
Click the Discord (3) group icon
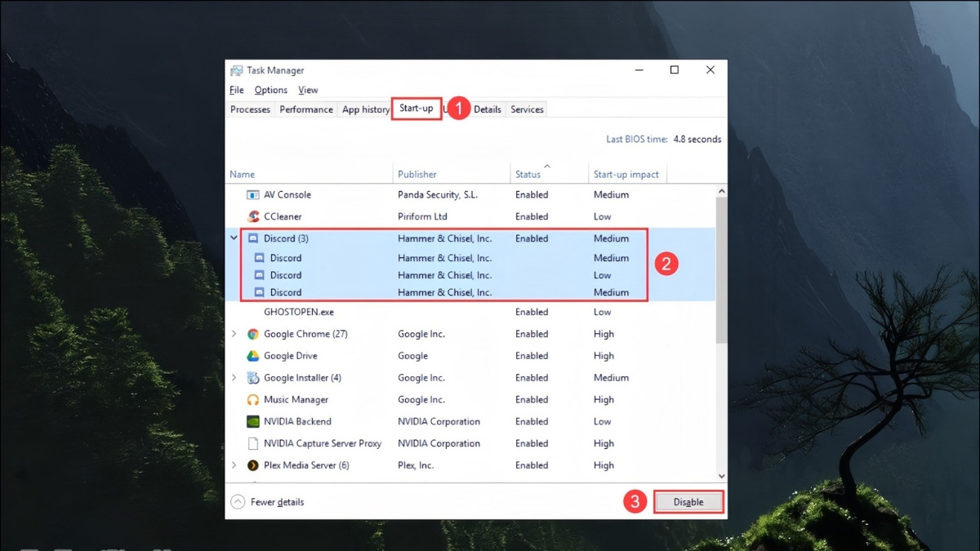(253, 239)
